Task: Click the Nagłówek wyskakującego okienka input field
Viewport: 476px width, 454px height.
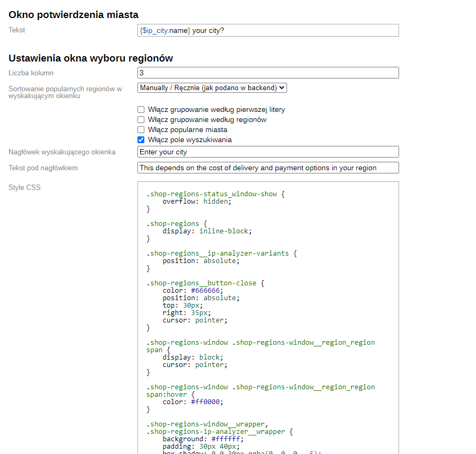Action: 267,152
